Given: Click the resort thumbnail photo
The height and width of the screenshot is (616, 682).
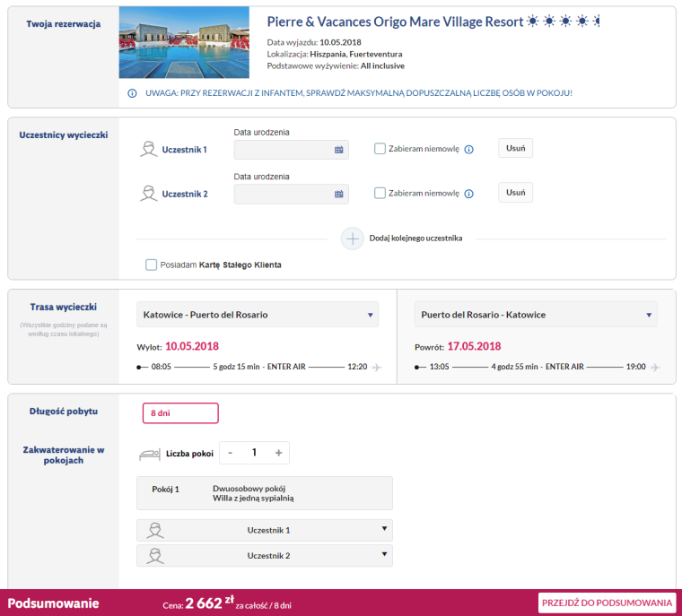Looking at the screenshot, I should click(x=185, y=43).
